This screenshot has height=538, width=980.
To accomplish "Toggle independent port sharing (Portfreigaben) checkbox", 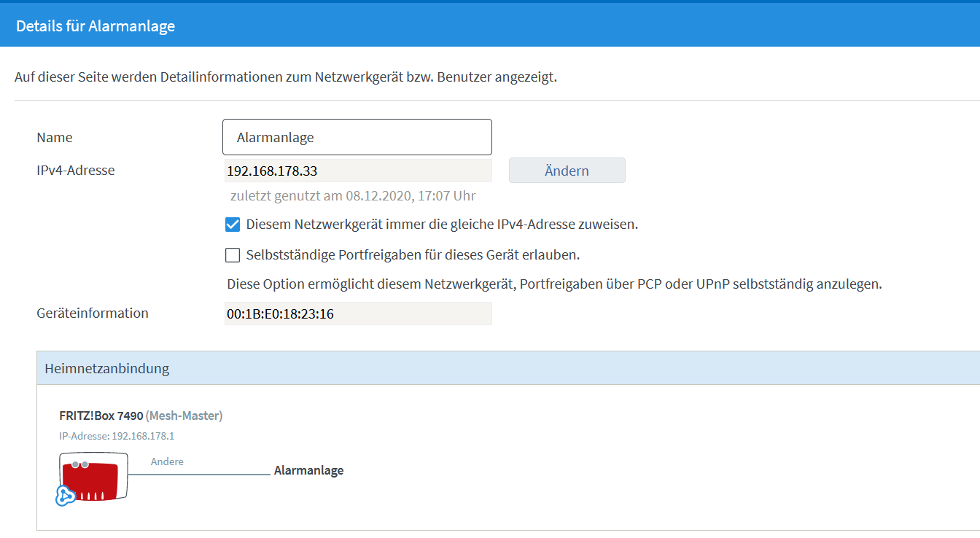I will [x=233, y=255].
